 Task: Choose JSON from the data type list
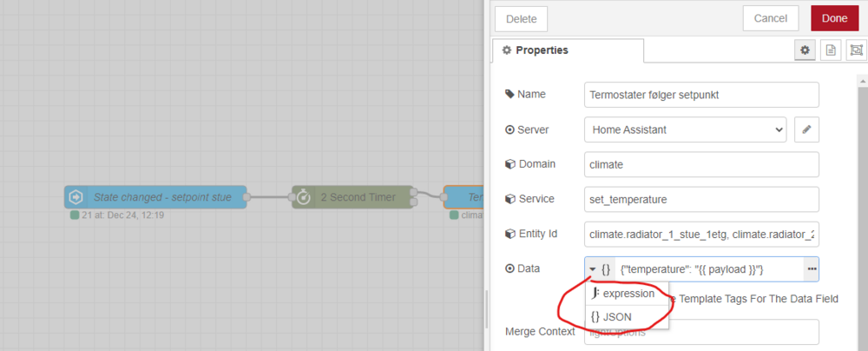pos(611,317)
